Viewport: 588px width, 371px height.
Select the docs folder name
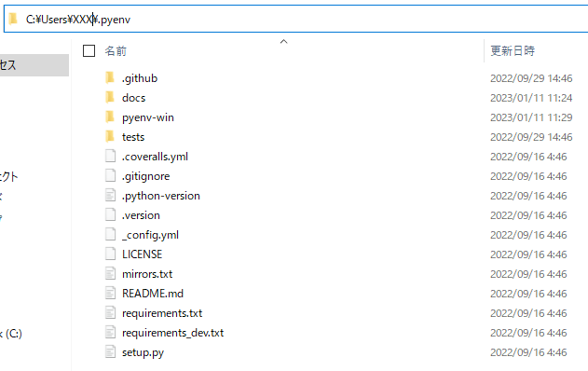pyautogui.click(x=133, y=98)
